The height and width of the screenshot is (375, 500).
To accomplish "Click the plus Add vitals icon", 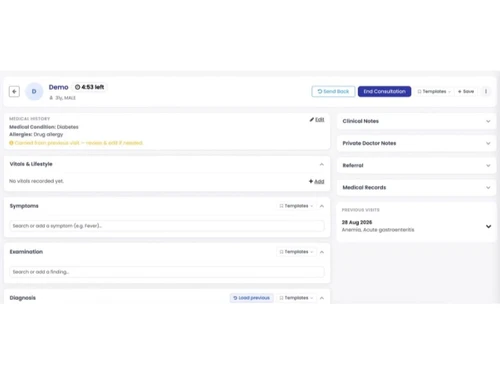I will click(311, 181).
